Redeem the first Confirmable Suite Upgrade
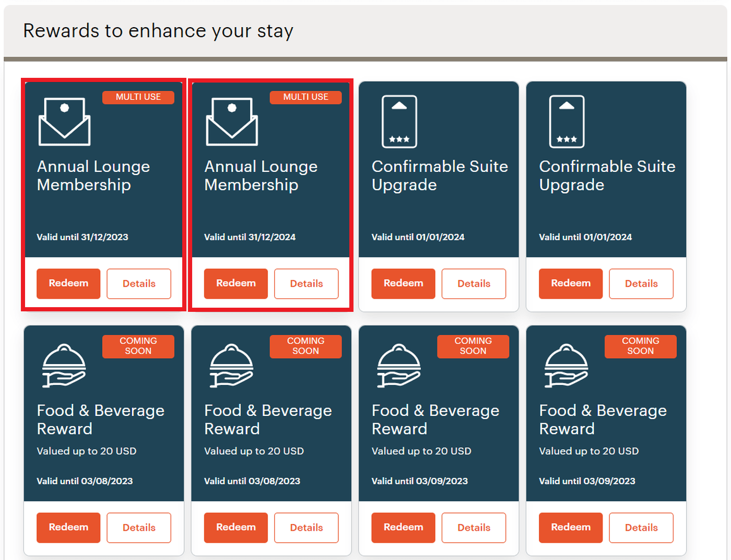Viewport: 731px width, 560px height. click(403, 284)
